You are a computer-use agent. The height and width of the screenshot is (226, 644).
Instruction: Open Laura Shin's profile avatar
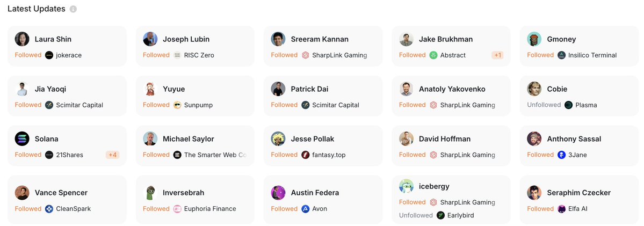point(22,39)
